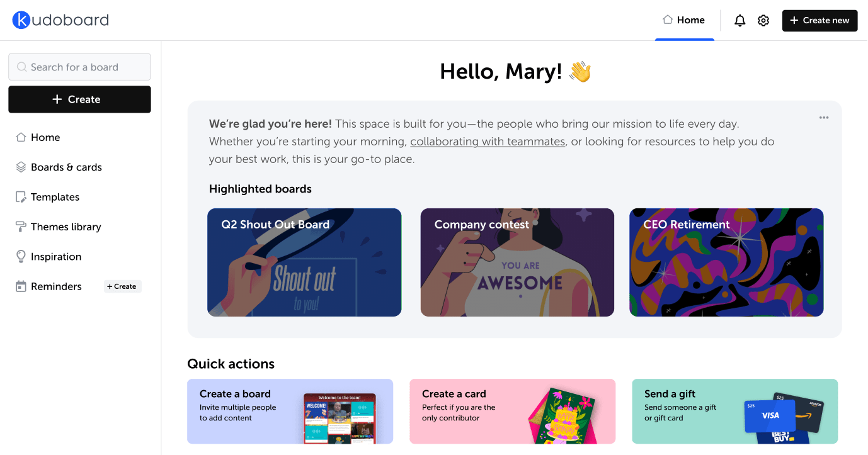Choose the Send a gift quick action
Viewport: 868px width, 455px height.
point(735,412)
